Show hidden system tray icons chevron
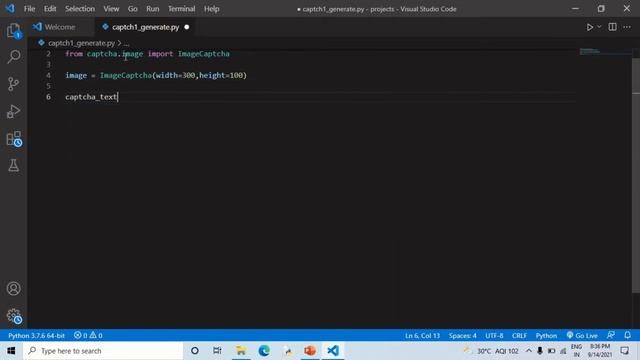Viewport: 640px width, 360px height. (529, 351)
